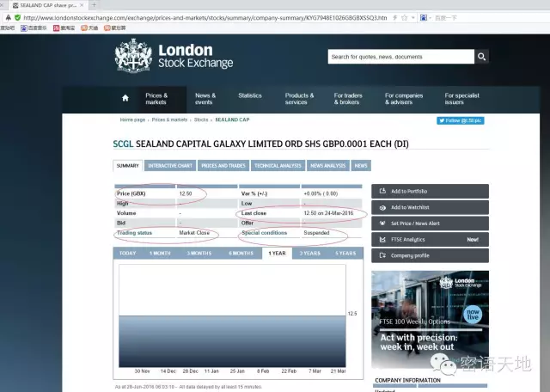Open dropdown arrow next to bookmark star

[x=412, y=17]
